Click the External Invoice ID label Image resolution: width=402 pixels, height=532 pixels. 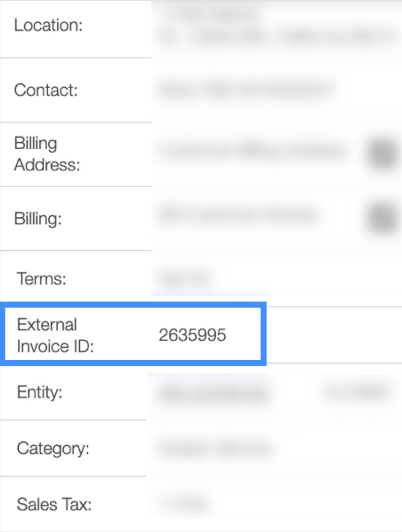[55, 335]
